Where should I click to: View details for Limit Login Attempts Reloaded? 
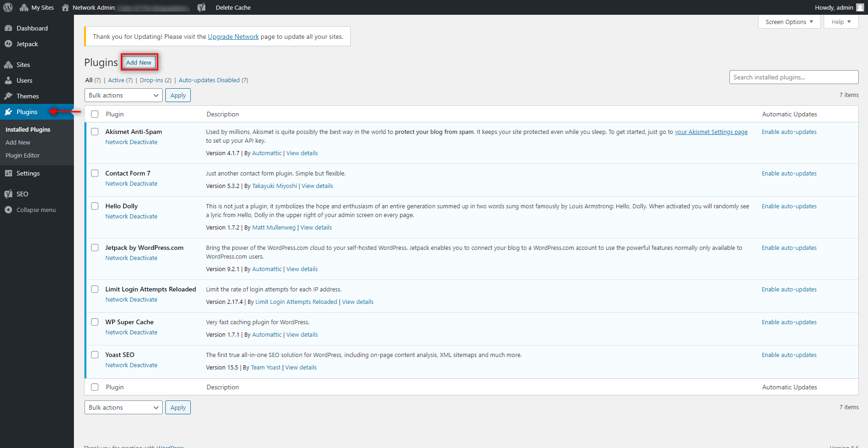(358, 302)
